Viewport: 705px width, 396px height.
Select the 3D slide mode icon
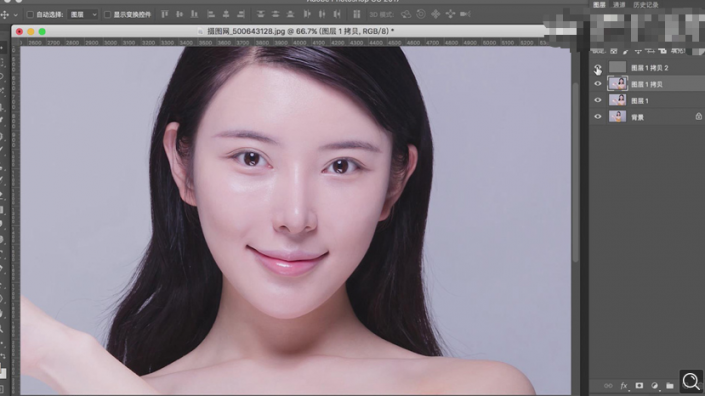click(450, 14)
